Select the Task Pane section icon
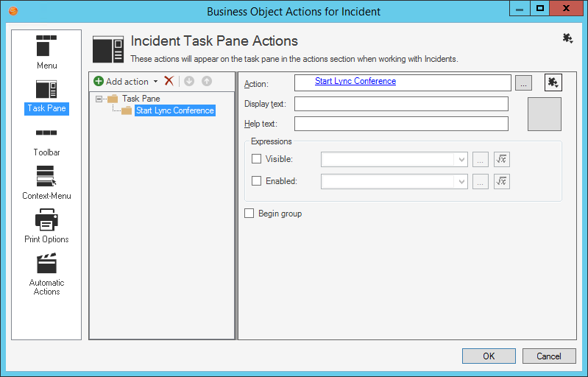The image size is (588, 377). click(x=46, y=90)
